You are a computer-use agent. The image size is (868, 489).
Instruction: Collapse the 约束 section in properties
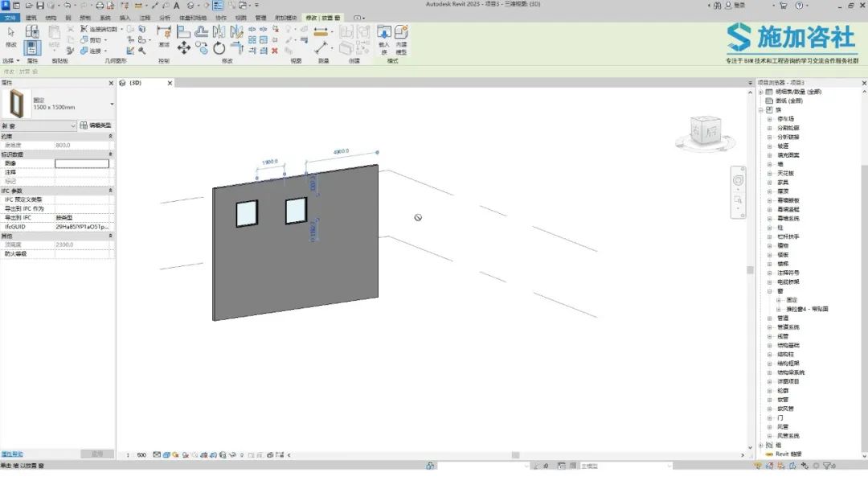111,136
